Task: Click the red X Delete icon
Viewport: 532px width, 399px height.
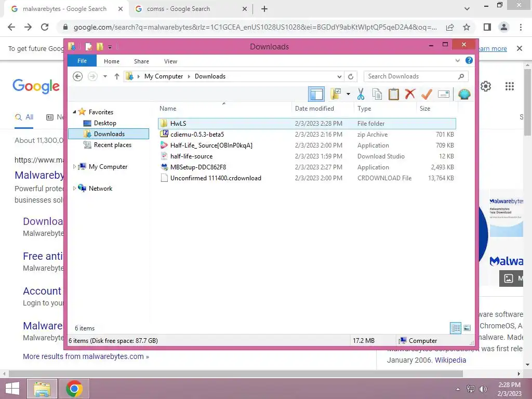Action: pos(410,94)
